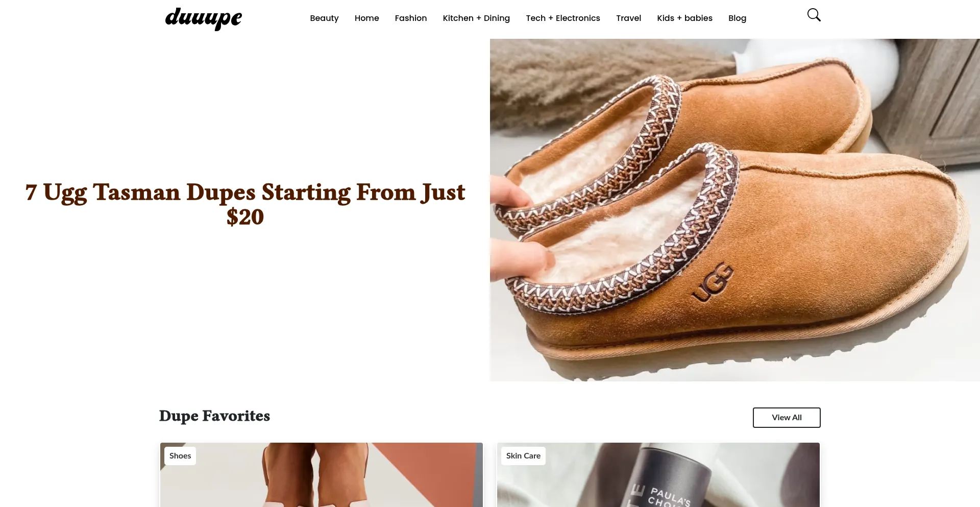This screenshot has height=507, width=980.
Task: Click the $20 text in headline
Action: point(245,217)
